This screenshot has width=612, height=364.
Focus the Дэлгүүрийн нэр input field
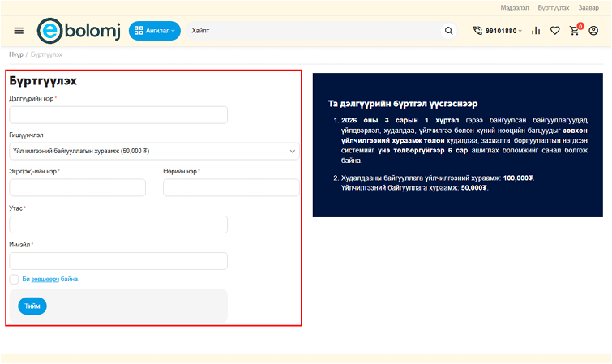[x=118, y=115]
